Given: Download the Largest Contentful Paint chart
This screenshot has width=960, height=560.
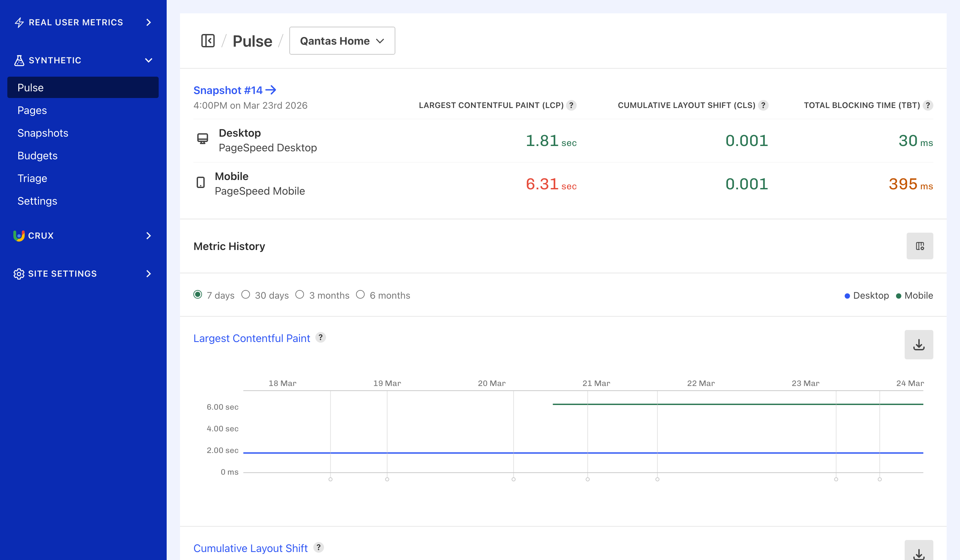Looking at the screenshot, I should (918, 345).
